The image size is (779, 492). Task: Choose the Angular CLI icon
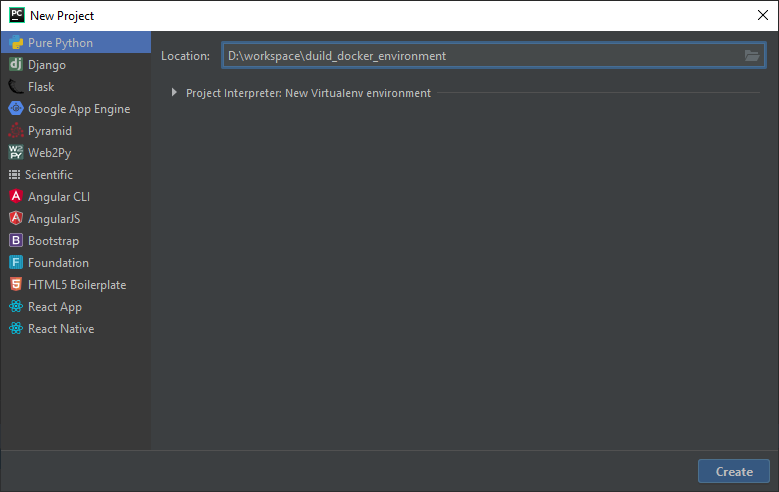[16, 196]
